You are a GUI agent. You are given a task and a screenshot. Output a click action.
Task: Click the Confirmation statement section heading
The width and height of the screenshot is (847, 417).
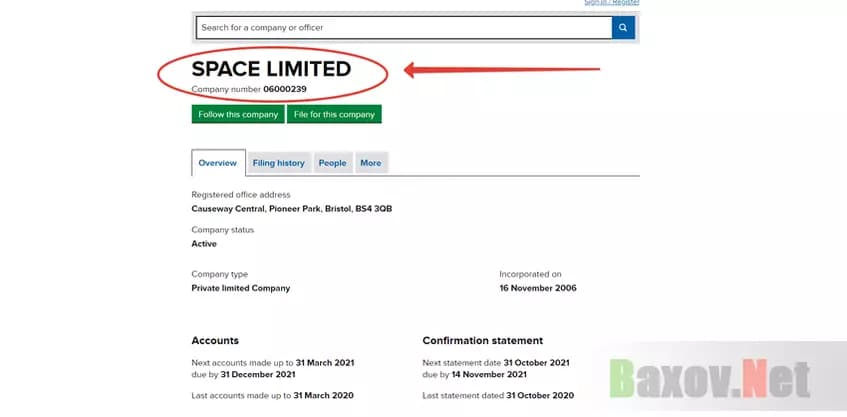(x=482, y=340)
